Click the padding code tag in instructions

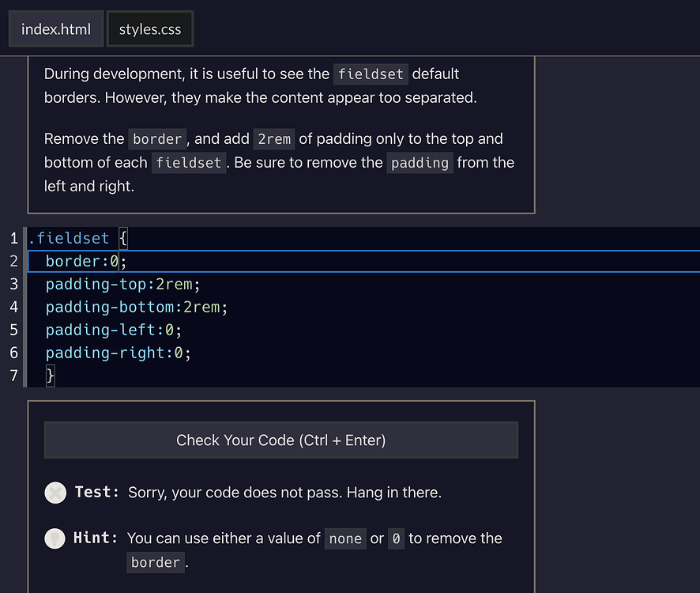(x=420, y=163)
